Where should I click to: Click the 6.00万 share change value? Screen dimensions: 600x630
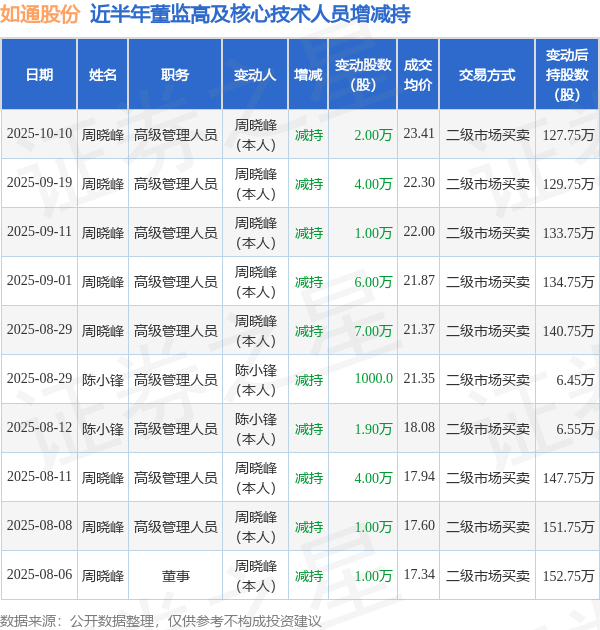(373, 282)
